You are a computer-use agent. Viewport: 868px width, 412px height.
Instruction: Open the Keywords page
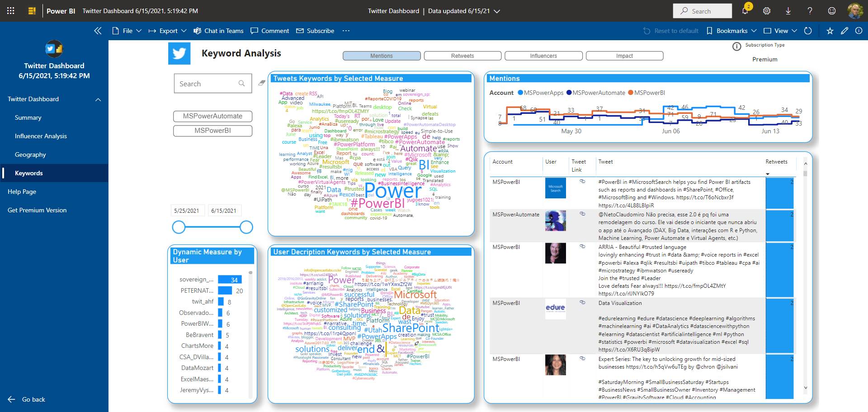(54, 173)
